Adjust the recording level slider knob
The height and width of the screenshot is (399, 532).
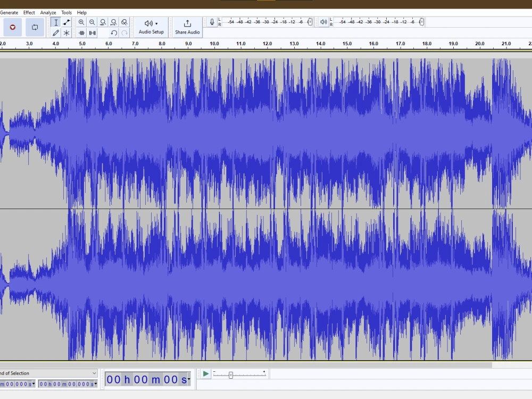pyautogui.click(x=310, y=22)
